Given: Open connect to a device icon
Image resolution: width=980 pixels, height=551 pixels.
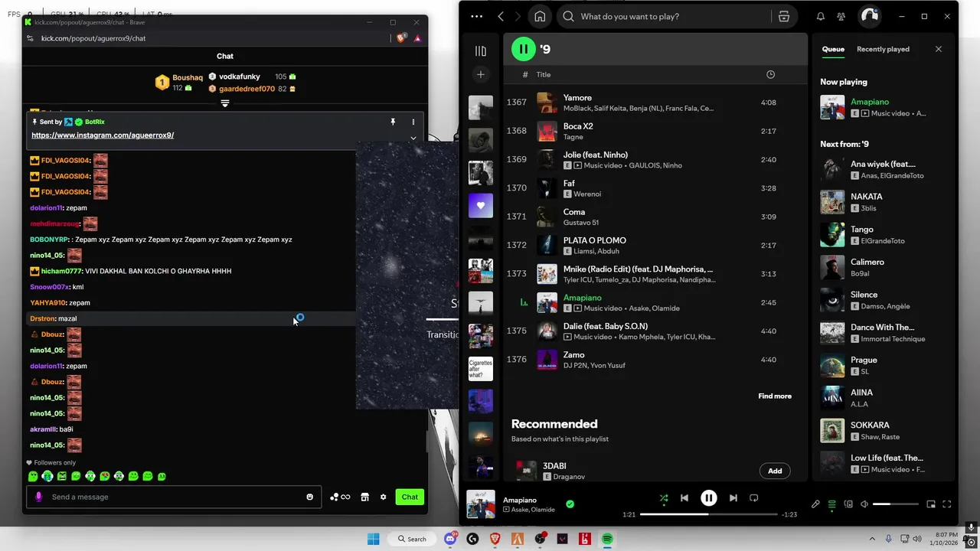Looking at the screenshot, I should pos(848,504).
